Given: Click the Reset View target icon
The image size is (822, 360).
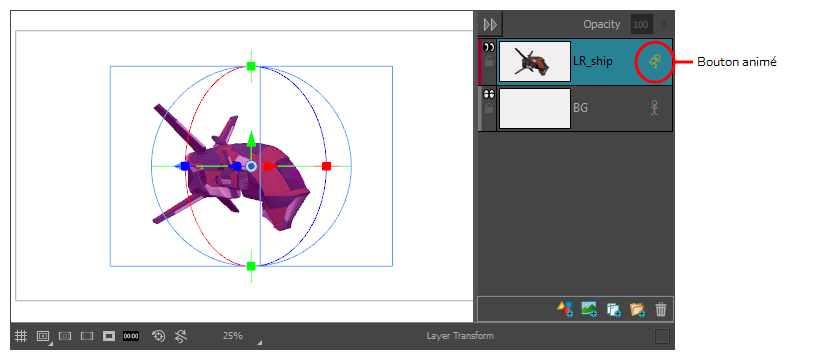Looking at the screenshot, I should pyautogui.click(x=158, y=336).
